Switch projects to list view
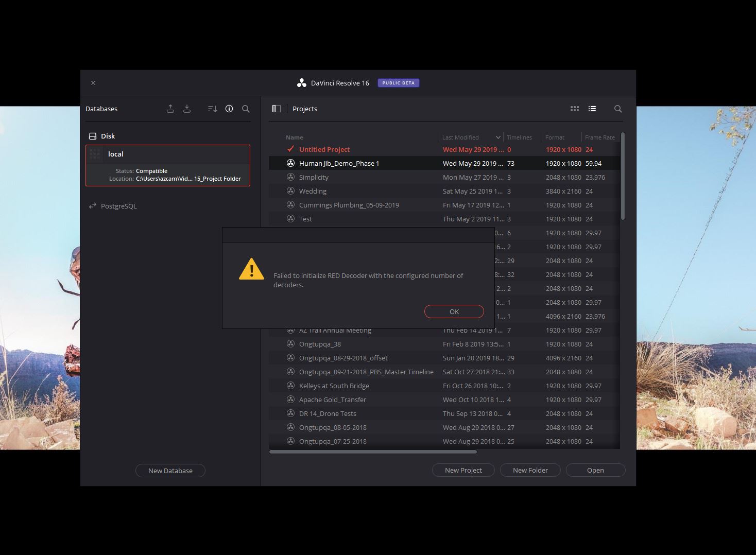 point(592,109)
